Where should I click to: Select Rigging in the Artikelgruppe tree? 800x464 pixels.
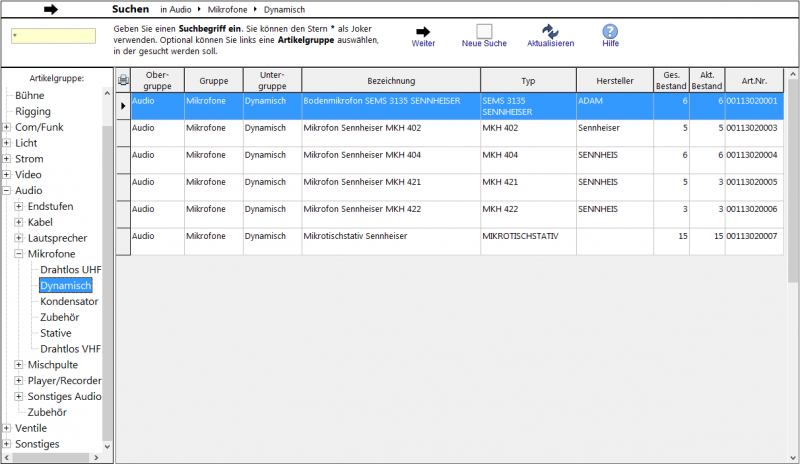[33, 111]
